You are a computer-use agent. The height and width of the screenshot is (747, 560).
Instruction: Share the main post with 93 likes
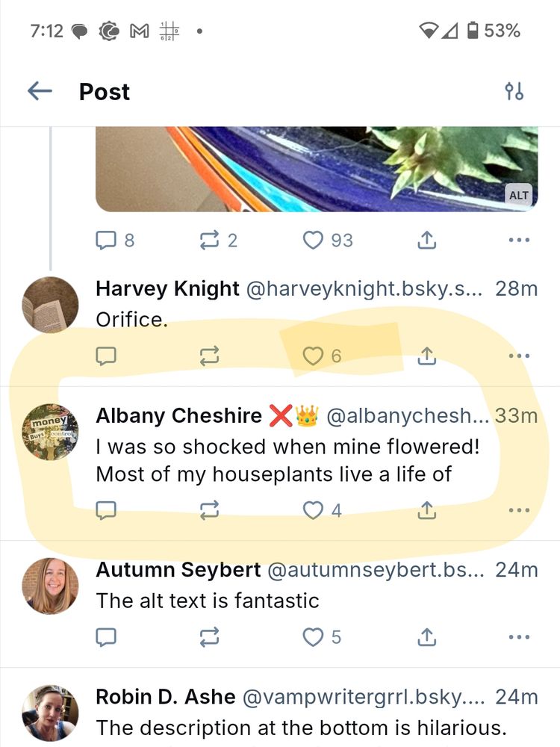(426, 240)
